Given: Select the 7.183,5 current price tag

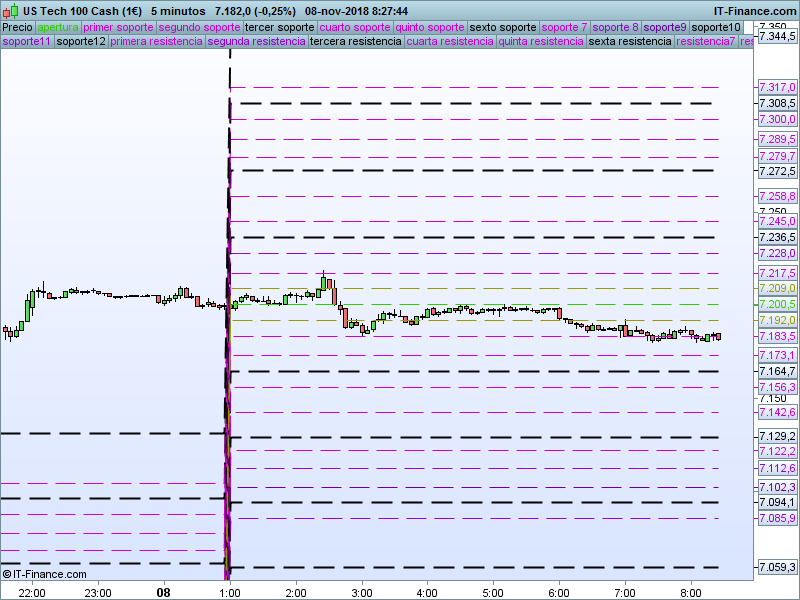Looking at the screenshot, I should [x=777, y=336].
